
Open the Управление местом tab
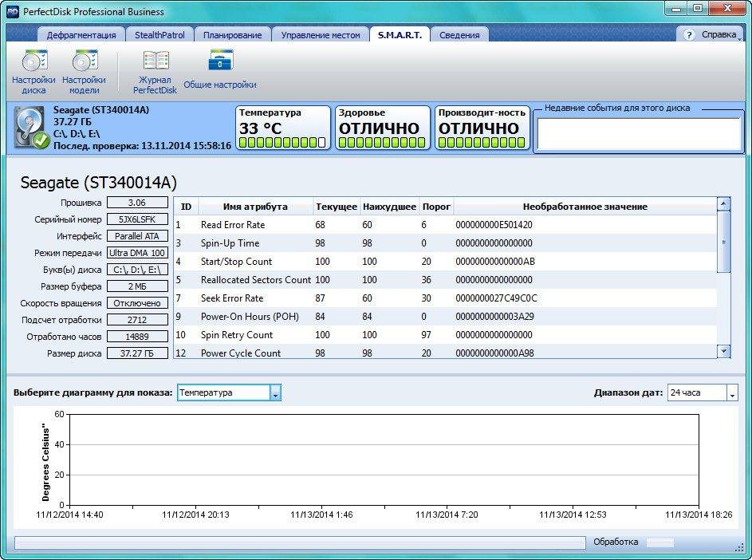321,35
